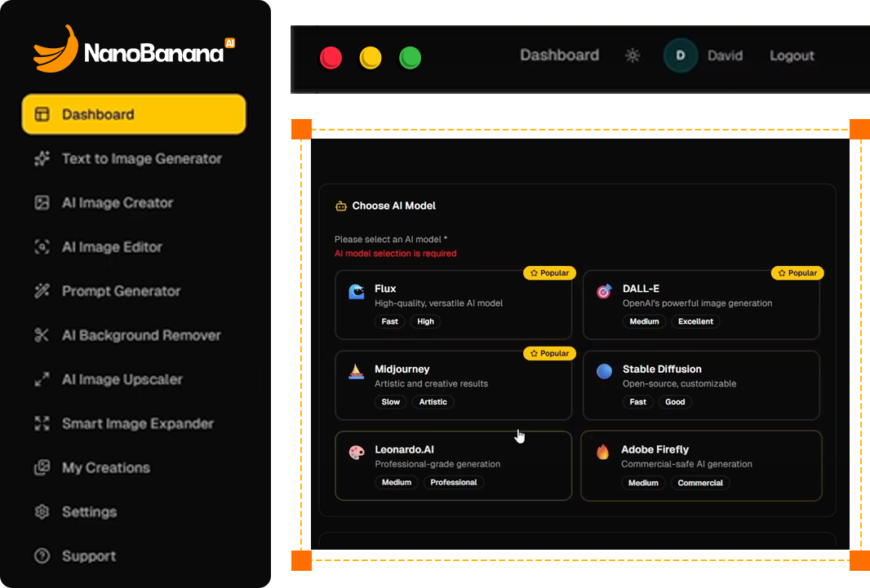The height and width of the screenshot is (588, 870).
Task: Click the AI Image Creator picture icon
Action: [42, 203]
